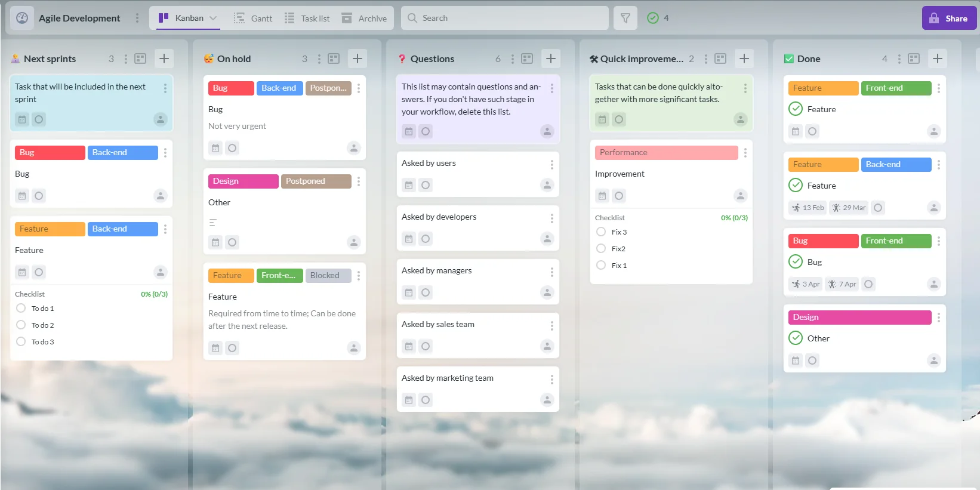This screenshot has height=490, width=980.
Task: Open the Next sprints description card
Action: coord(91,103)
